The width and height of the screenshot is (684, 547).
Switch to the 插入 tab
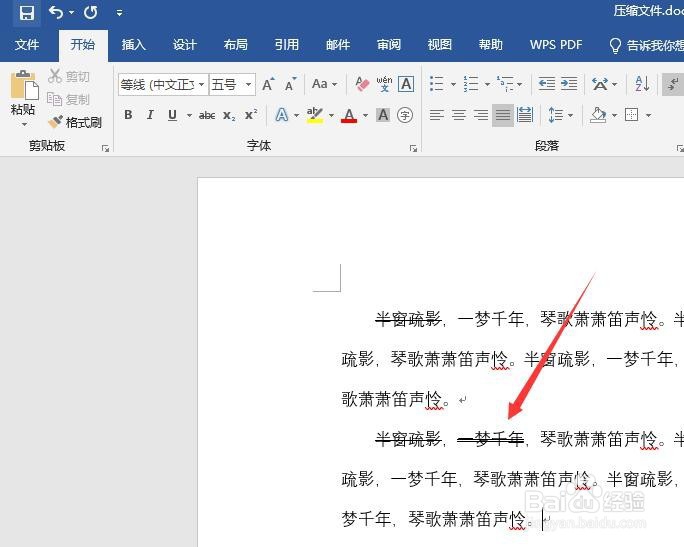(133, 44)
